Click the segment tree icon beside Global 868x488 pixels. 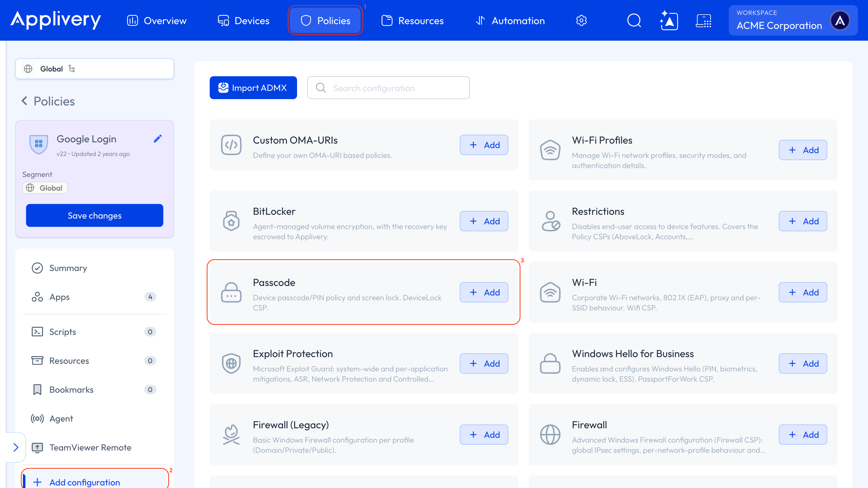pyautogui.click(x=72, y=69)
